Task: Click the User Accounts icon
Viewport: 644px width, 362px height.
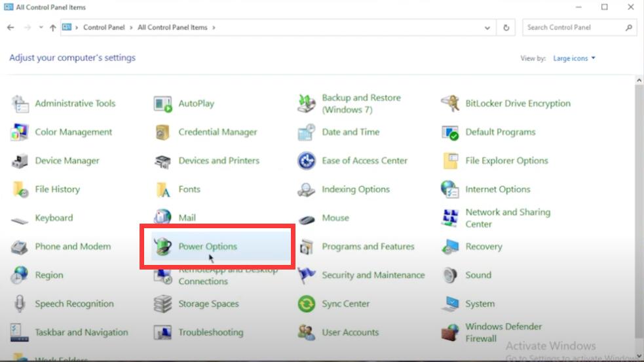Action: click(307, 332)
